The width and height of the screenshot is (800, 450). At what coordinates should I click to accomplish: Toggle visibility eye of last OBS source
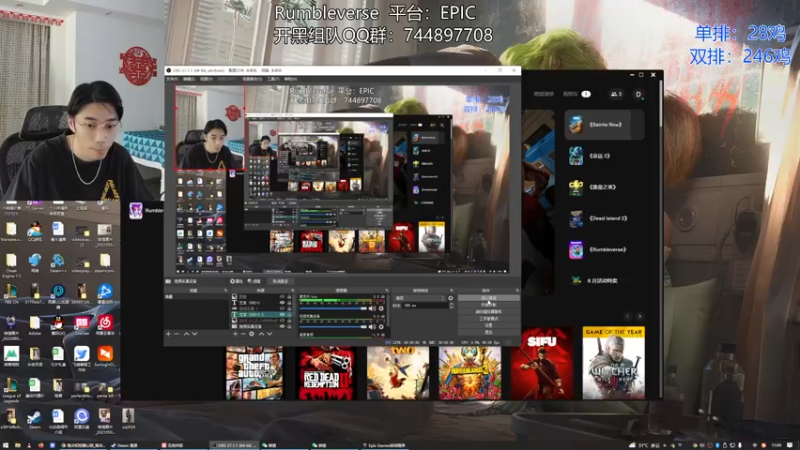pos(282,327)
